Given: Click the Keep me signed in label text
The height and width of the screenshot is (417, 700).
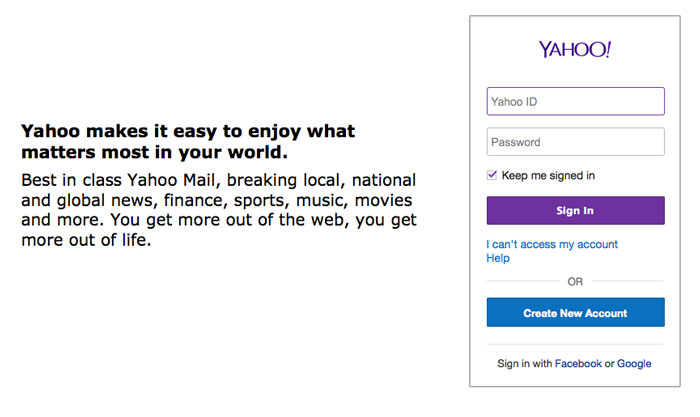Looking at the screenshot, I should pyautogui.click(x=548, y=175).
